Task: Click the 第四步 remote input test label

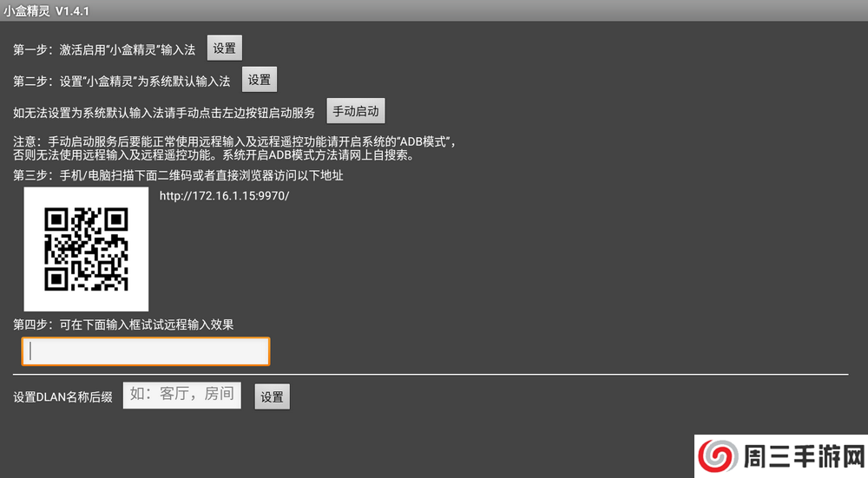Action: pyautogui.click(x=123, y=324)
